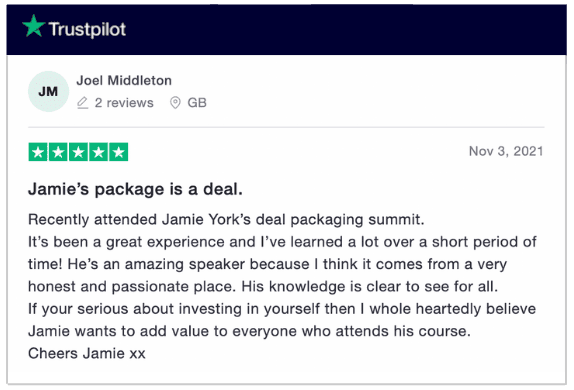This screenshot has height=390, width=574.
Task: Open Joel Middleton's profile name
Action: [124, 80]
